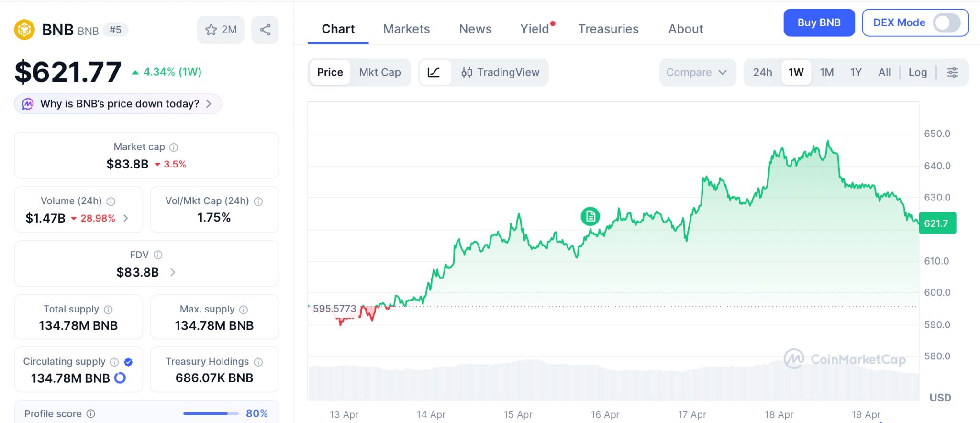
Task: Open the Compare dropdown
Action: click(x=697, y=72)
